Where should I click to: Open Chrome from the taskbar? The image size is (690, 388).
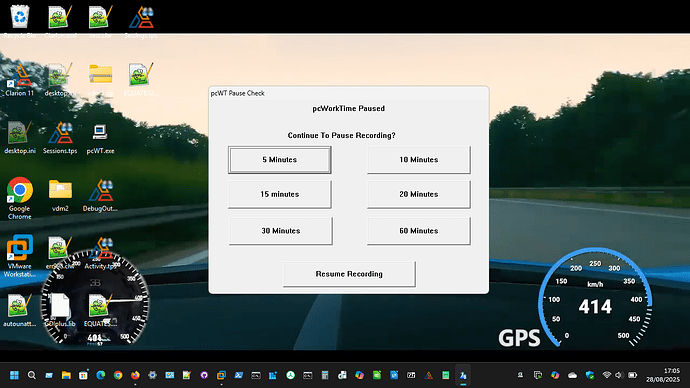tap(118, 375)
